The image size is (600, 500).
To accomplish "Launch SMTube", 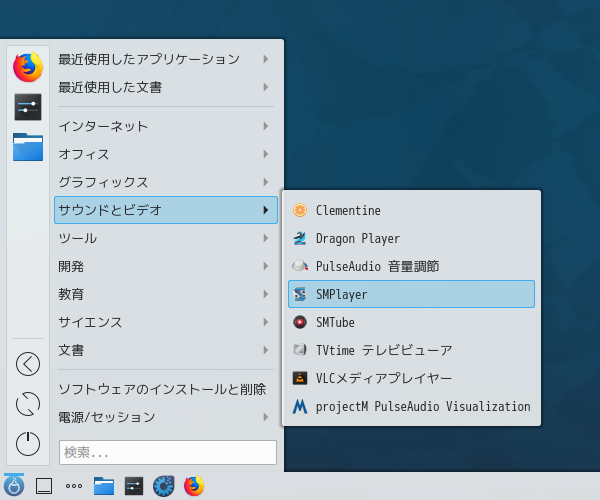I will (x=411, y=322).
